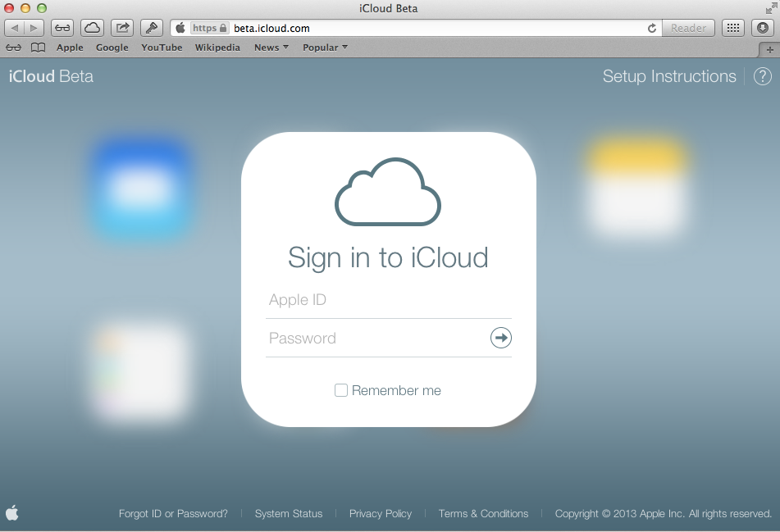Open Bookmarks book icon in bookmarks bar
Screen dimensions: 780x532
[39, 48]
